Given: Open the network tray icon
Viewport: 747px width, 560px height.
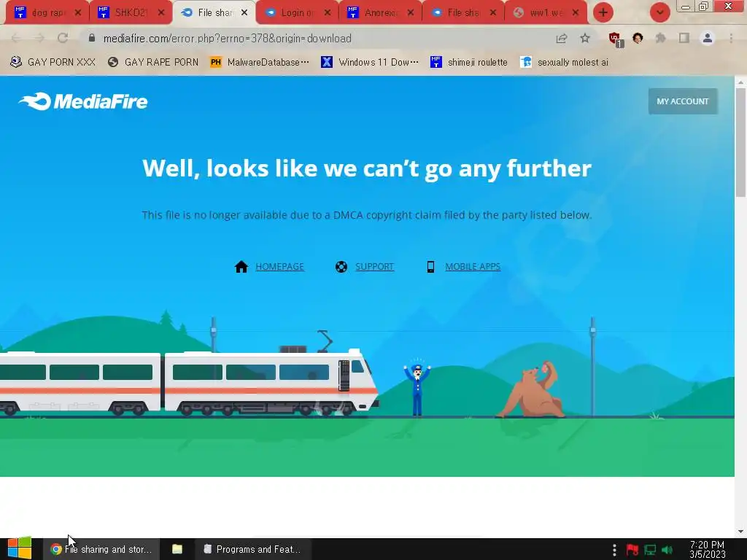Looking at the screenshot, I should click(650, 550).
